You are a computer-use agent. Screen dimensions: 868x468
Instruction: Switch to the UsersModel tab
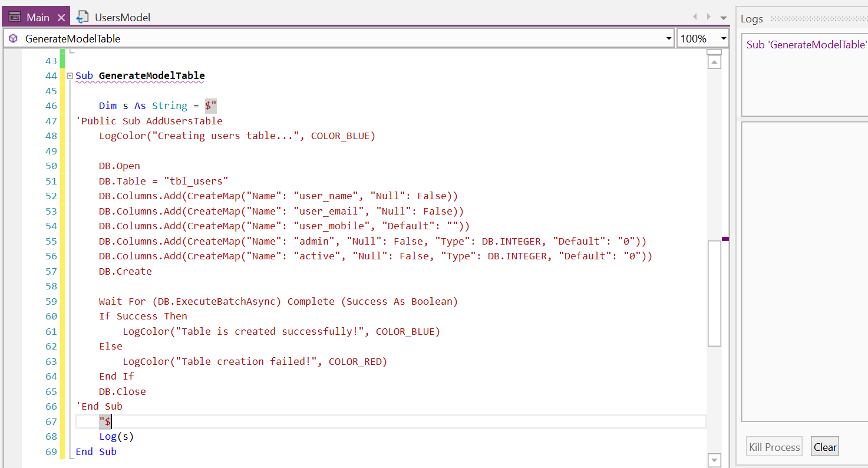[122, 18]
